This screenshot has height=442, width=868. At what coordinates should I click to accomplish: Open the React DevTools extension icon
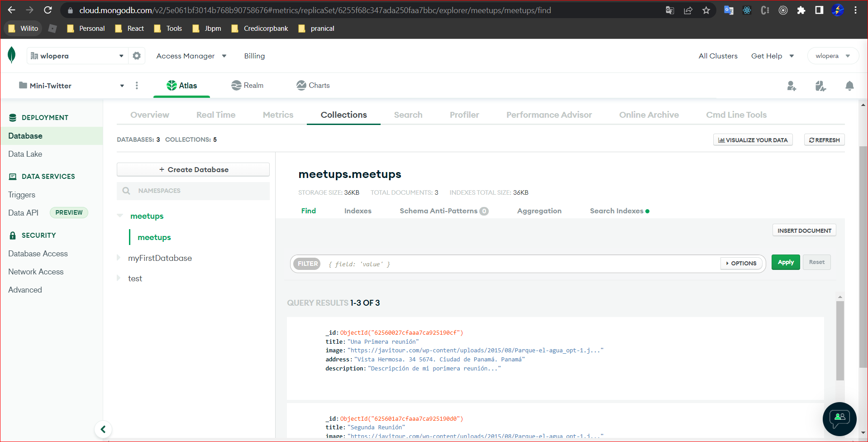pyautogui.click(x=747, y=10)
